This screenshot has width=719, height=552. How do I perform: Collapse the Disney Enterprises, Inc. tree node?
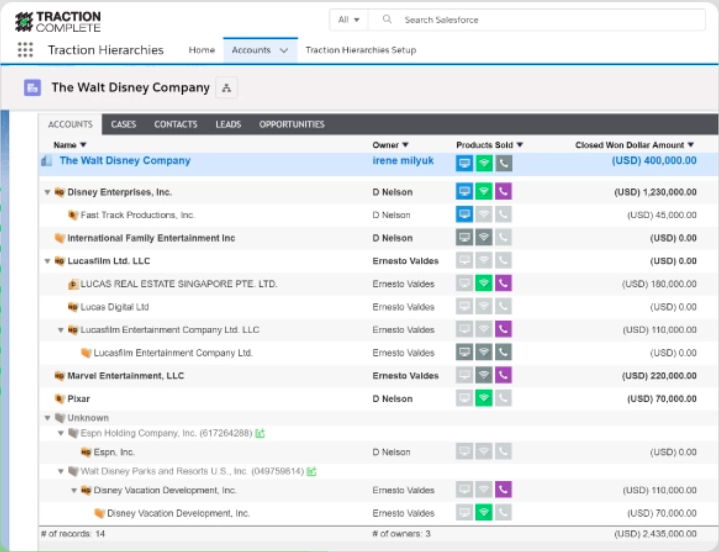coord(47,192)
